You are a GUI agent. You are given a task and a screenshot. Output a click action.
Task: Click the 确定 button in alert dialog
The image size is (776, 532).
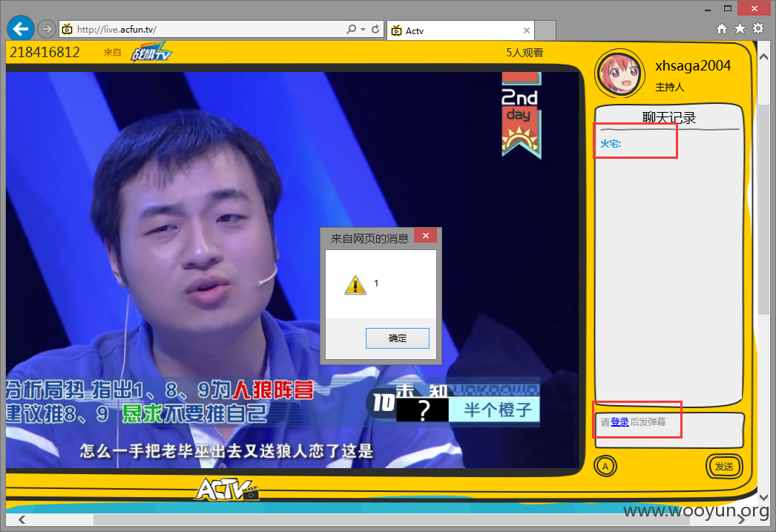click(398, 338)
